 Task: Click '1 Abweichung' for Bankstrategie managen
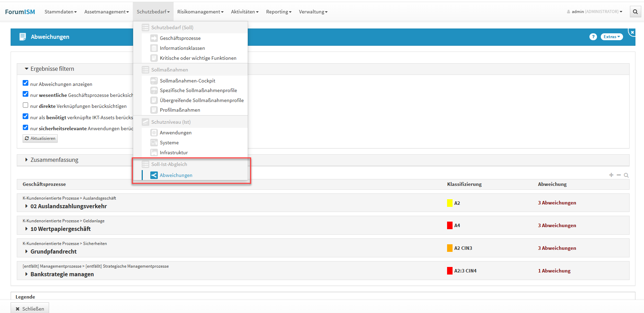pos(554,271)
